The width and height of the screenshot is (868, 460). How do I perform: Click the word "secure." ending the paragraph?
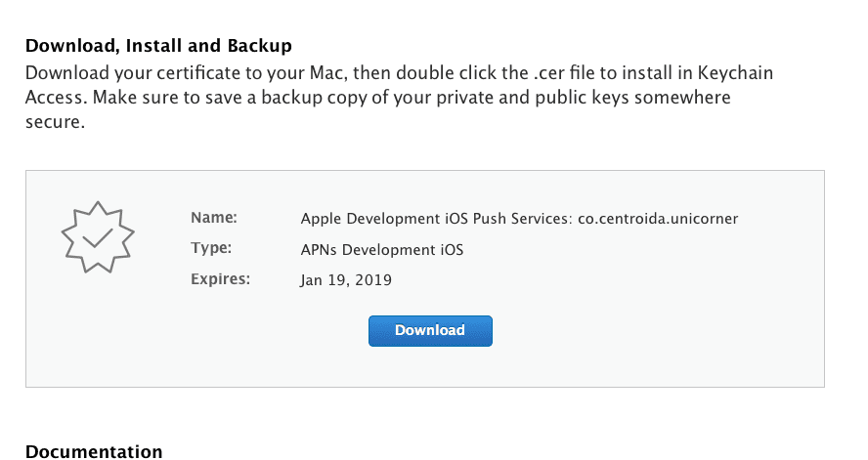[x=55, y=124]
